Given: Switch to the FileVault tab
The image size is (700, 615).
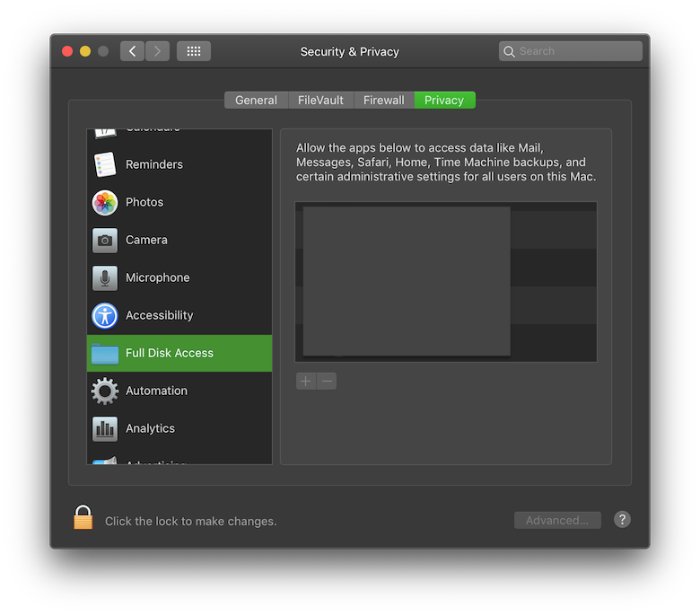Looking at the screenshot, I should click(321, 100).
